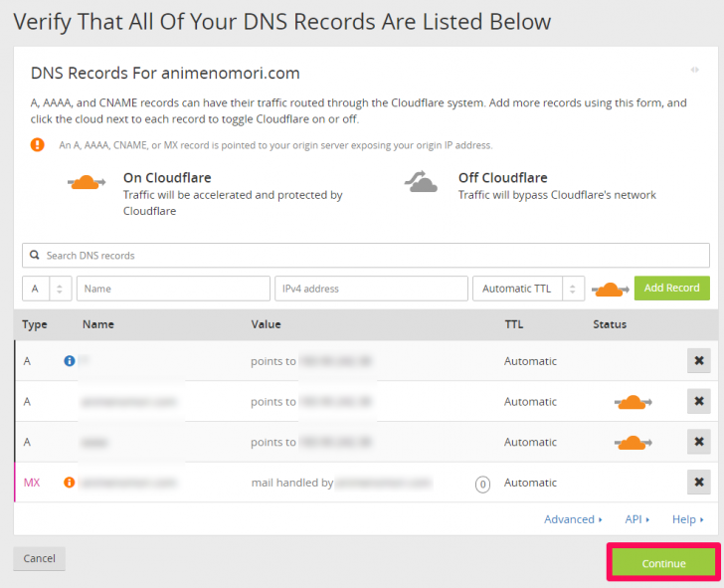This screenshot has height=588, width=724.
Task: Open the Help link
Action: pyautogui.click(x=687, y=519)
